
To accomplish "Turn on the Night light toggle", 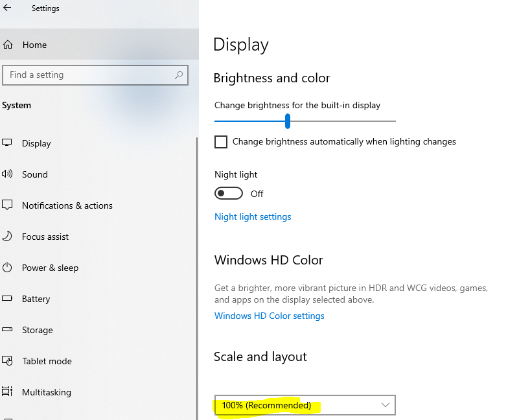I will click(229, 194).
